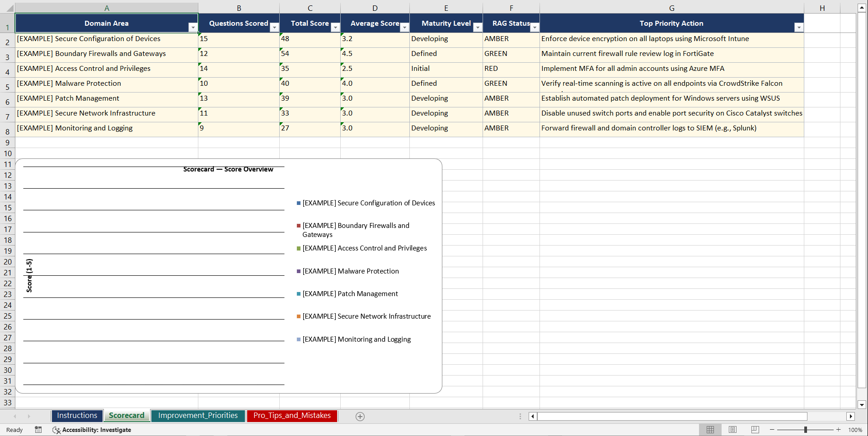Screen dimensions: 868x436
Task: Switch to Normal view in the status bar
Action: pos(710,430)
